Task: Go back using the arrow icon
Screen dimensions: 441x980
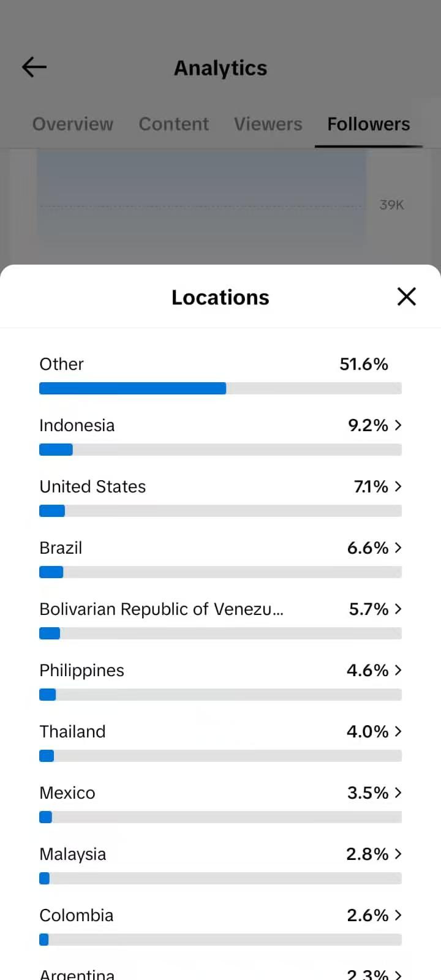Action: click(34, 67)
